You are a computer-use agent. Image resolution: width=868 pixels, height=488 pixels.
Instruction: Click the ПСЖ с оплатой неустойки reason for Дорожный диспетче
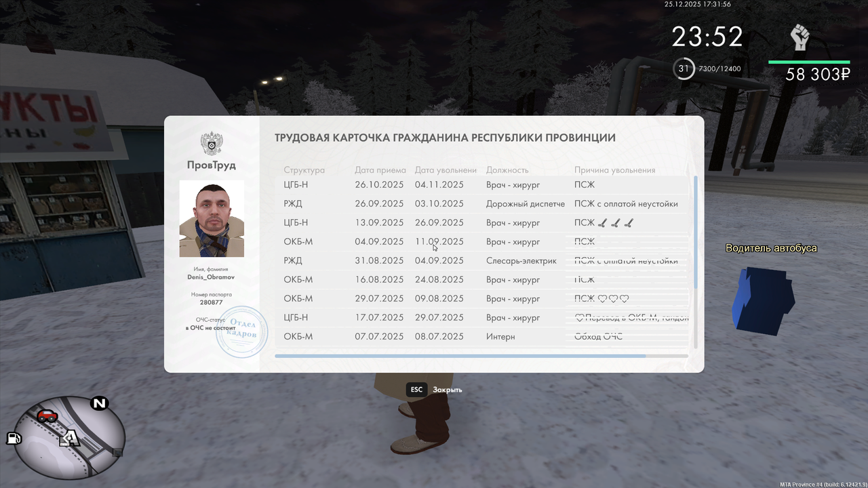(x=626, y=203)
